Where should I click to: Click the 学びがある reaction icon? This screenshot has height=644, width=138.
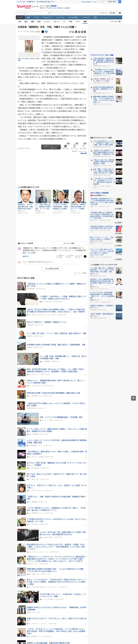tap(66, 146)
